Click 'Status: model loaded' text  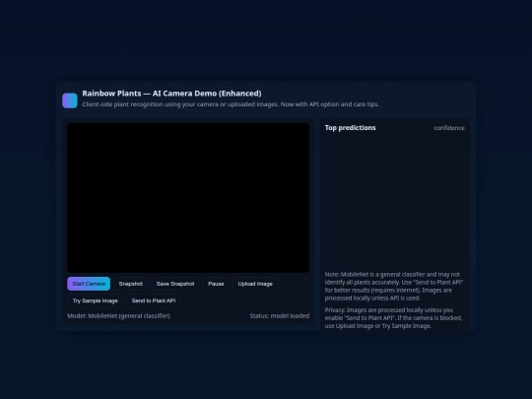pos(280,316)
